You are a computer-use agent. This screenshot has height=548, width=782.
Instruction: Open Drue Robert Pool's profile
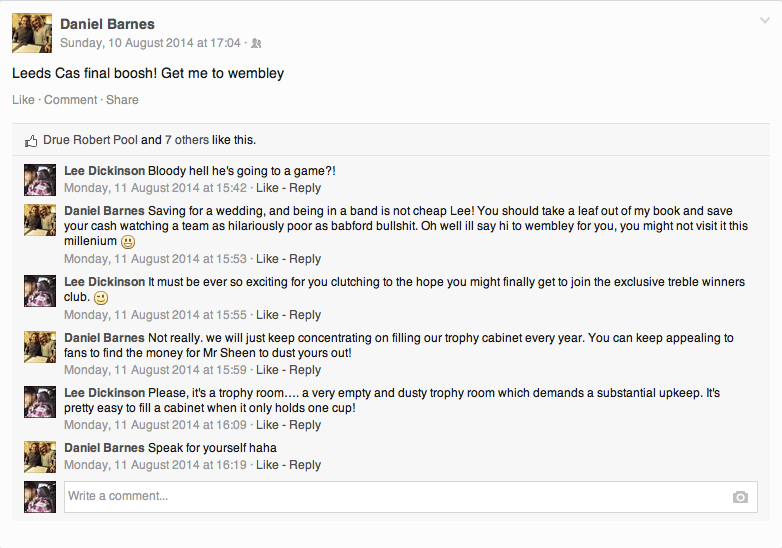90,140
